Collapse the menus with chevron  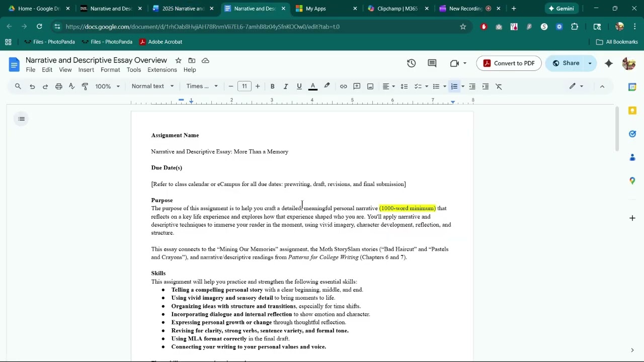(x=602, y=86)
